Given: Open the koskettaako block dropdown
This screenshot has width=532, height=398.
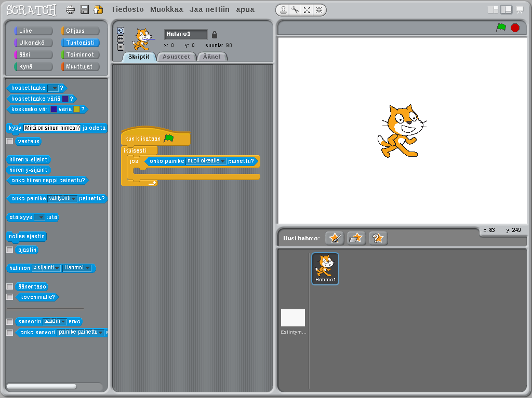Looking at the screenshot, I should point(53,88).
